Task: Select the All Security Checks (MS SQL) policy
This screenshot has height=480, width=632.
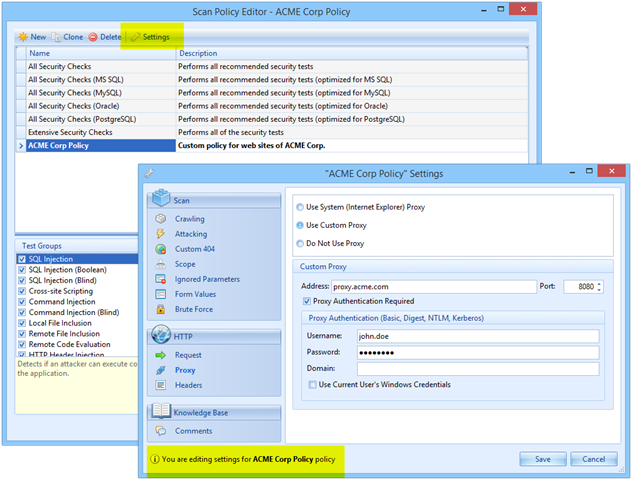Action: click(272, 79)
